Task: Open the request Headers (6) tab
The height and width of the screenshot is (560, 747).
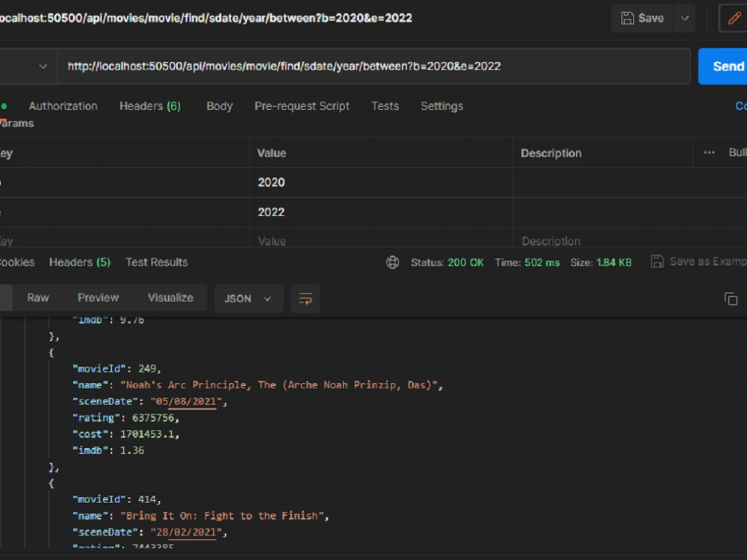Action: (x=150, y=106)
